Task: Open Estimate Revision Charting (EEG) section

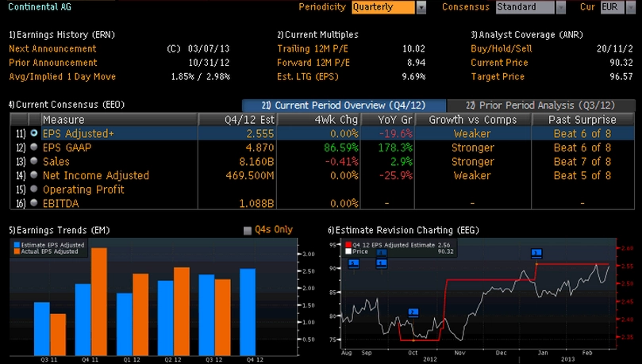Action: pyautogui.click(x=403, y=230)
